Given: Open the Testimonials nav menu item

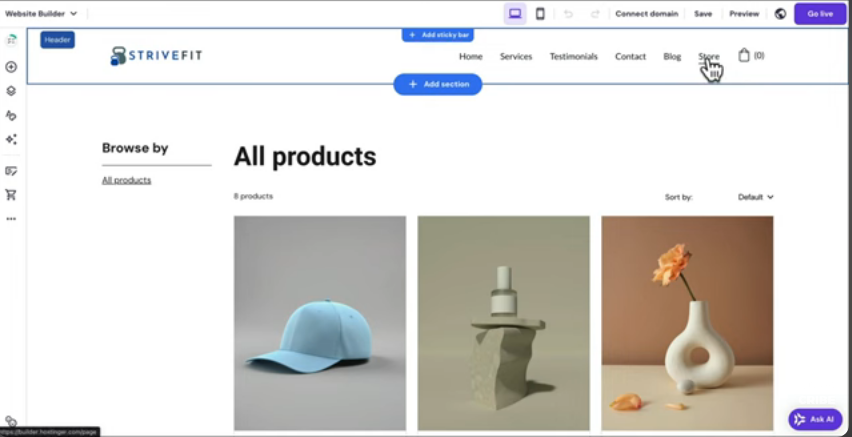Looking at the screenshot, I should (x=573, y=56).
